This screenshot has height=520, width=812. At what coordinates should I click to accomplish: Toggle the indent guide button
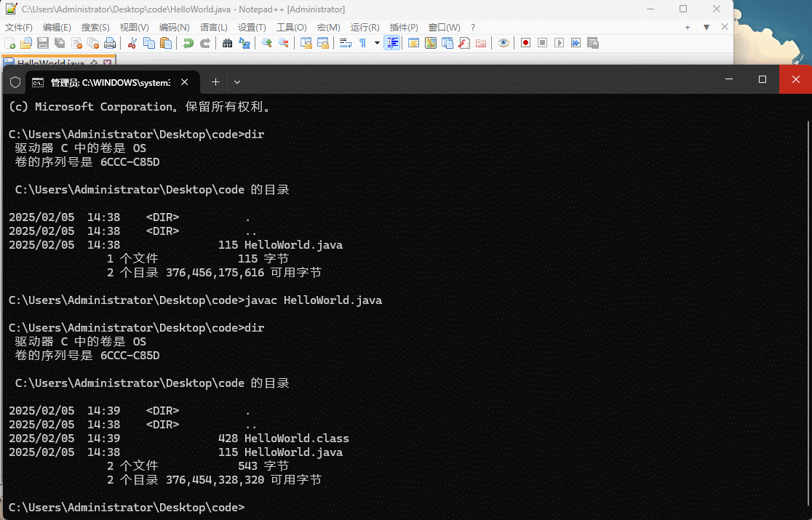(392, 43)
